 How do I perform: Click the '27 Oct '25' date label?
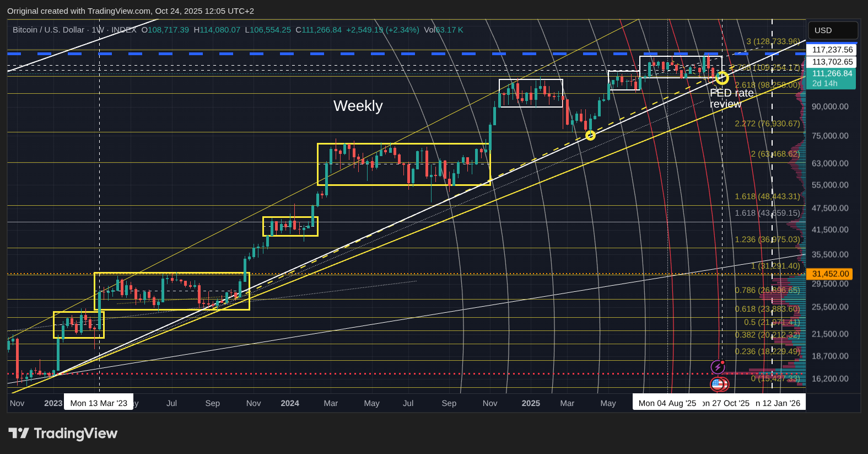(x=726, y=403)
